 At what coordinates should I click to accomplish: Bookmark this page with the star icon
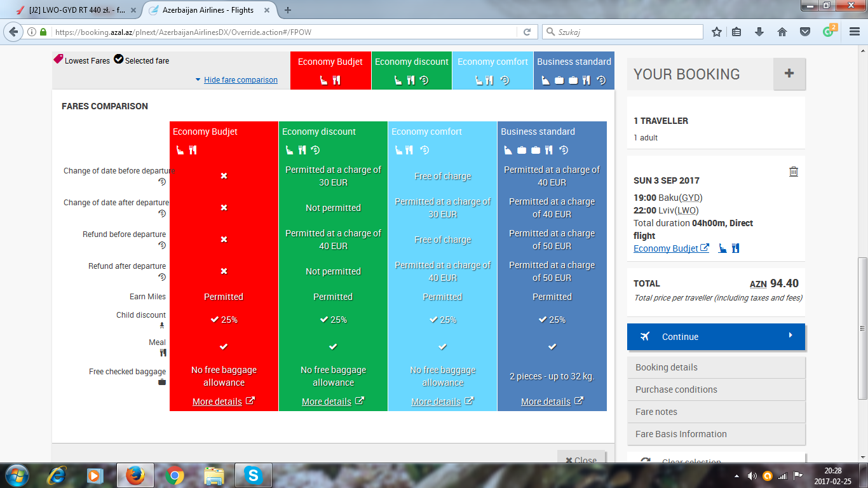pos(717,32)
